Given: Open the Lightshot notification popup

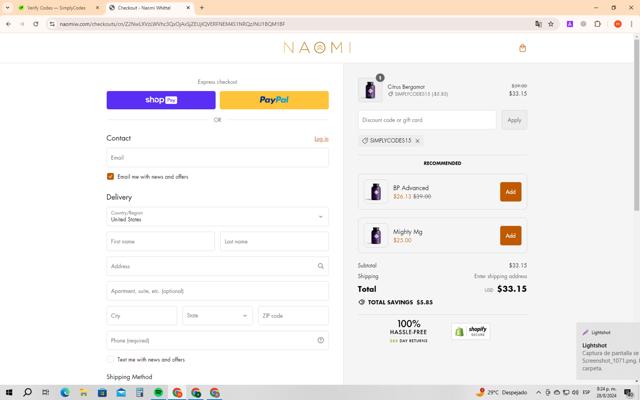Looking at the screenshot, I should pos(608,351).
